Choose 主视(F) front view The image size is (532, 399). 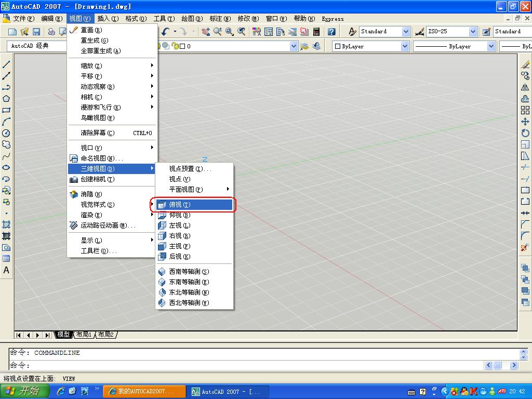pos(194,246)
